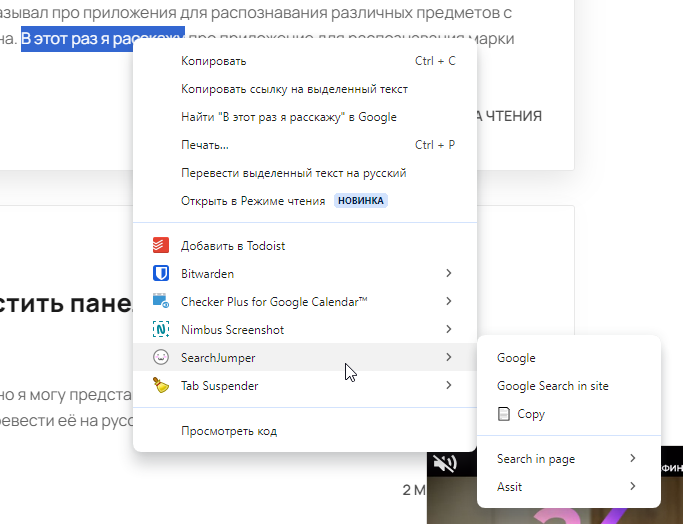
Task: Click the НОВИНКА badge next to Режиме чтения
Action: click(361, 201)
